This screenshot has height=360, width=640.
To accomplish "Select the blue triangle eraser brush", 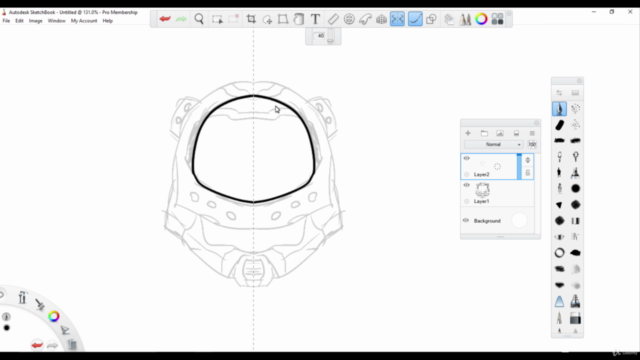I will 560,302.
